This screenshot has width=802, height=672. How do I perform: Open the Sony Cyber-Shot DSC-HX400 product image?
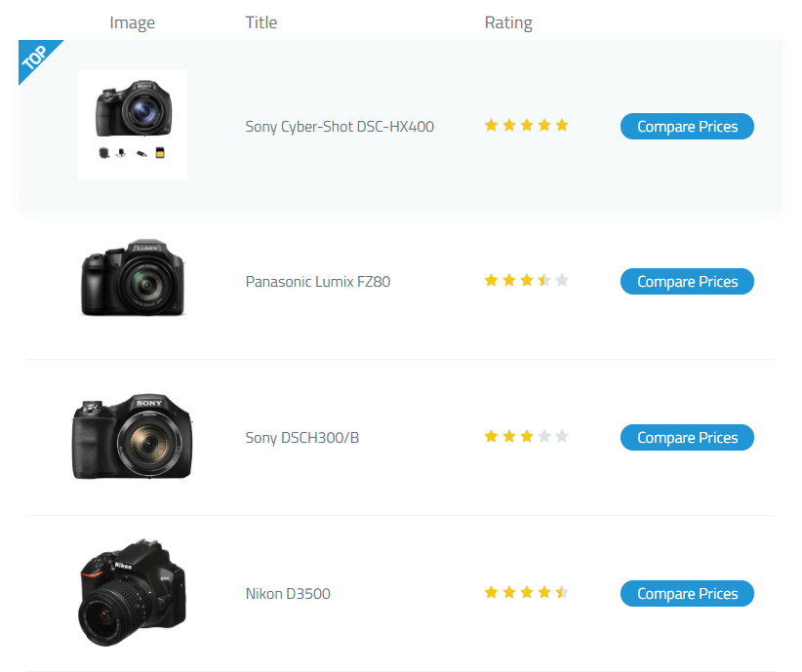[x=133, y=125]
